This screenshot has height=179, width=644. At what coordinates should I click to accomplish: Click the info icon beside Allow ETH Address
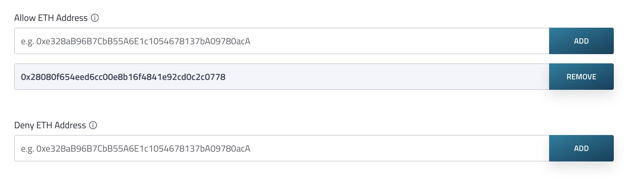pyautogui.click(x=95, y=18)
